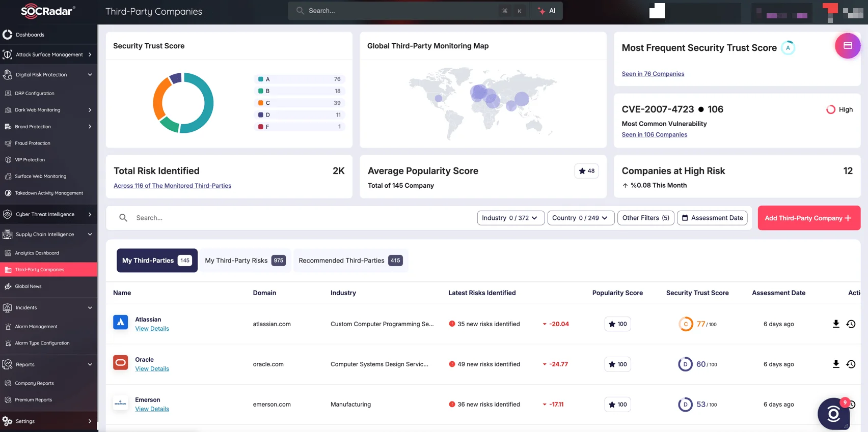Click the Takedown Activity Management icon
Image resolution: width=868 pixels, height=432 pixels.
[x=8, y=193]
